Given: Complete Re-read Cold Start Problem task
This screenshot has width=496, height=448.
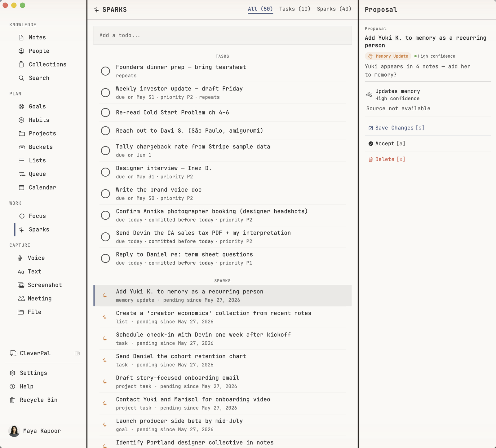Looking at the screenshot, I should coord(105,112).
